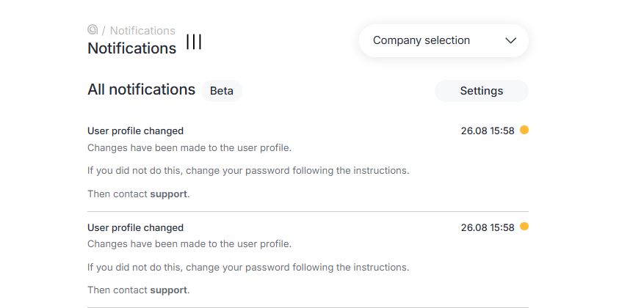Follow the support link in the top notification
The height and width of the screenshot is (308, 644).
pyautogui.click(x=169, y=194)
